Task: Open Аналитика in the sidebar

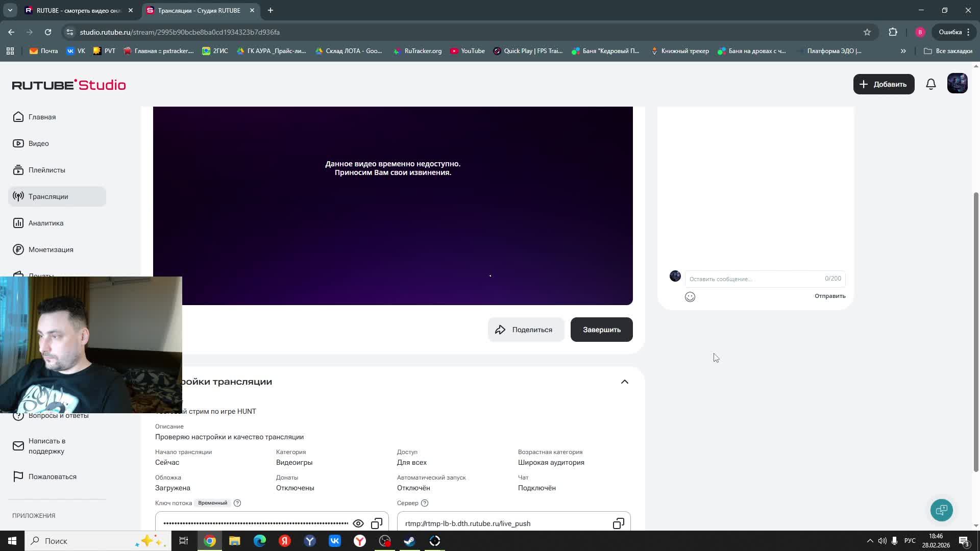Action: pyautogui.click(x=46, y=223)
